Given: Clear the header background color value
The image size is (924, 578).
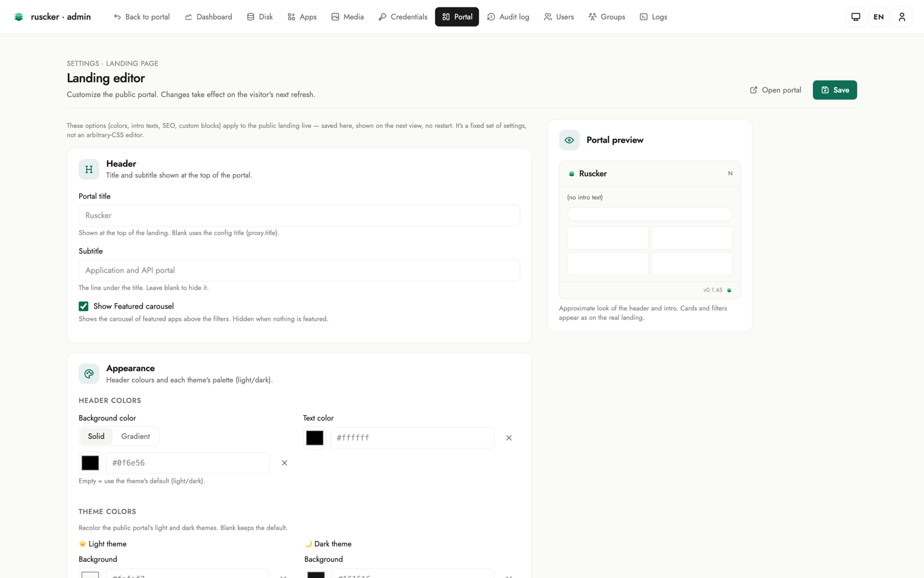Looking at the screenshot, I should click(284, 463).
